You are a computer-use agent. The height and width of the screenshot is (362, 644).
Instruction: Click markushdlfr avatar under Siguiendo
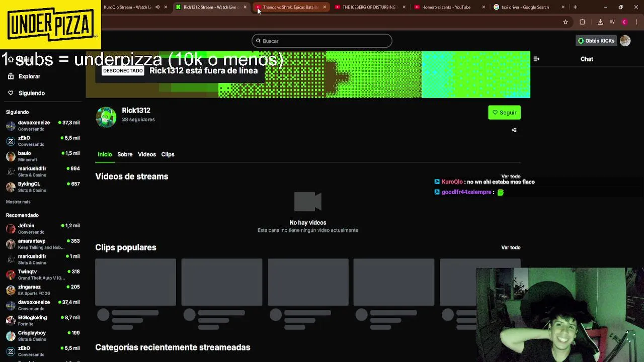pos(11,171)
